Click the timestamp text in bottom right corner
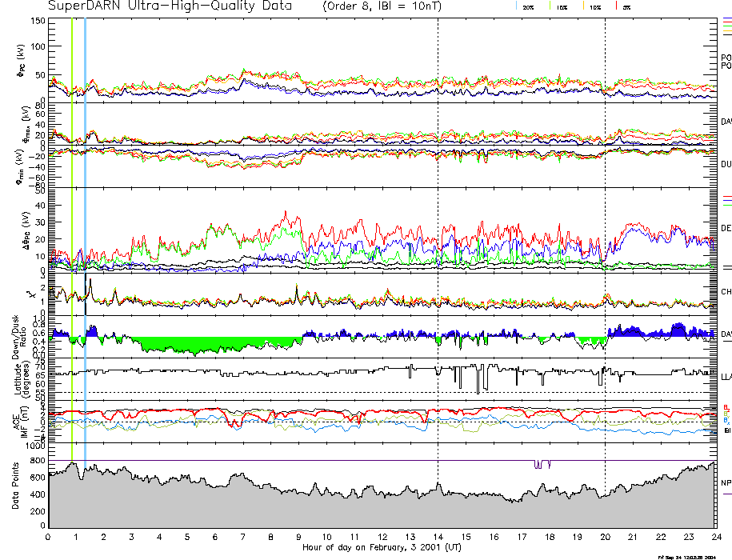Screen dimensions: 732x560 pos(693,556)
